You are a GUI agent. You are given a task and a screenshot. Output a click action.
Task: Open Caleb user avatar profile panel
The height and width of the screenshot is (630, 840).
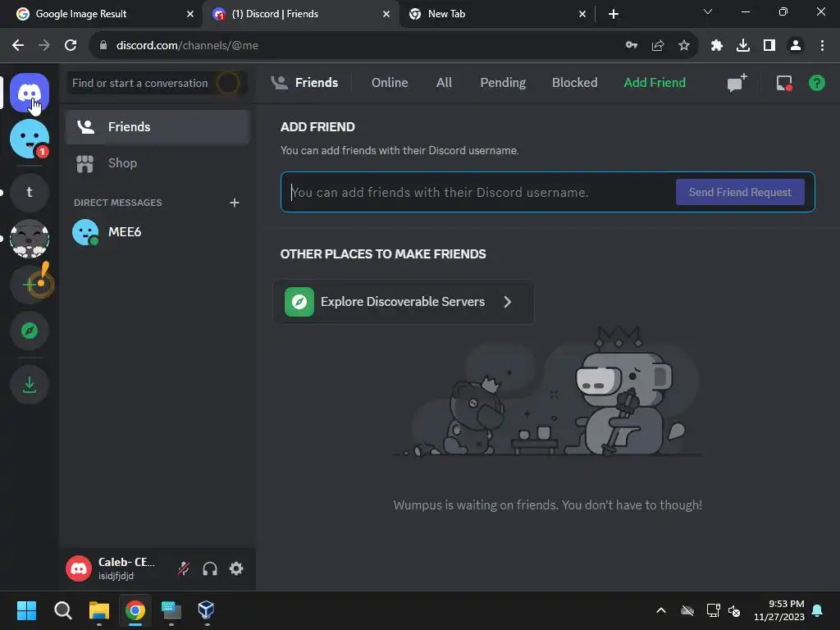pyautogui.click(x=79, y=568)
